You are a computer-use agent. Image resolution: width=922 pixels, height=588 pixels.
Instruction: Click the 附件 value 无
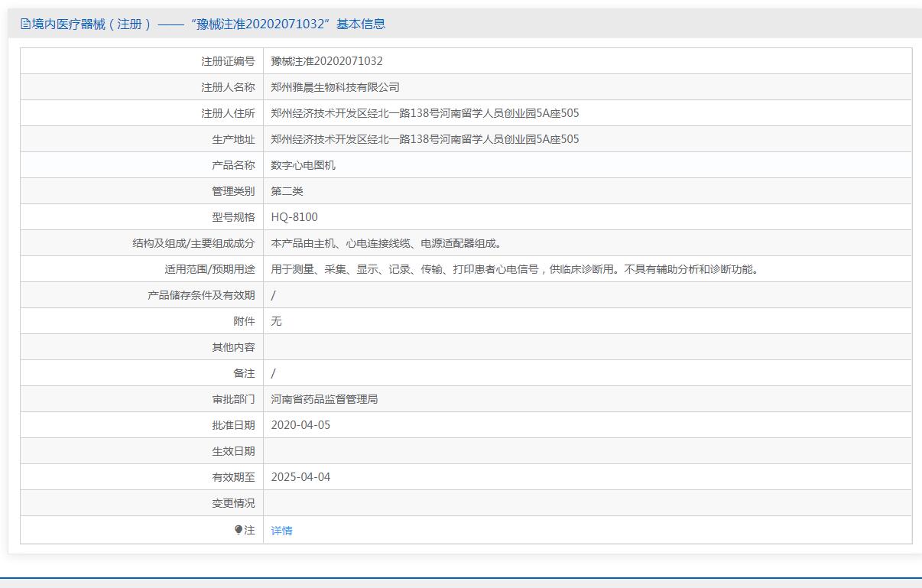tap(276, 321)
